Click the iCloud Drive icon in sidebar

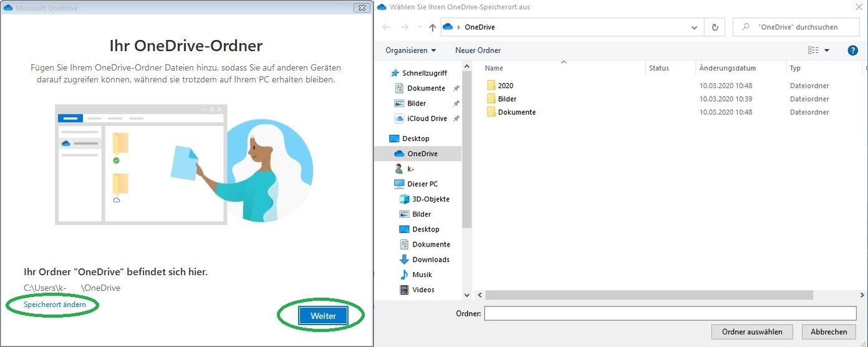(400, 119)
